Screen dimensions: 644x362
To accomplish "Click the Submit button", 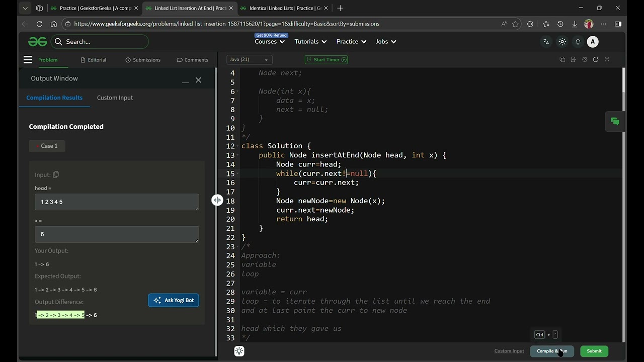I will (594, 351).
